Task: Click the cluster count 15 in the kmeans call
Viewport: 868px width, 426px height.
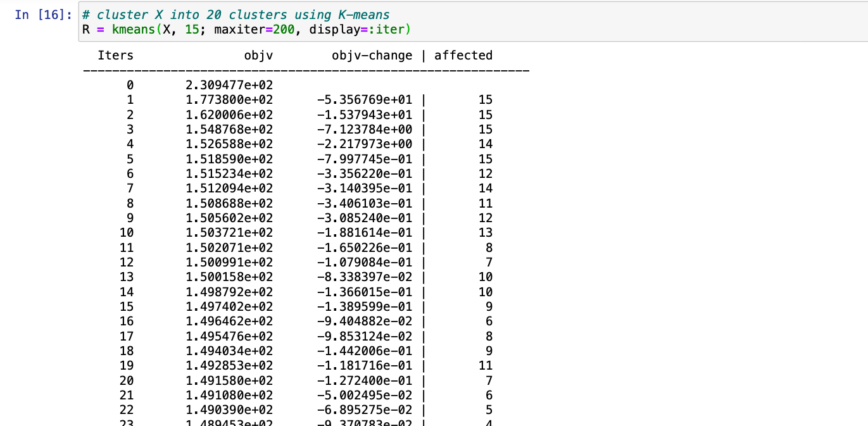Action: [x=192, y=30]
